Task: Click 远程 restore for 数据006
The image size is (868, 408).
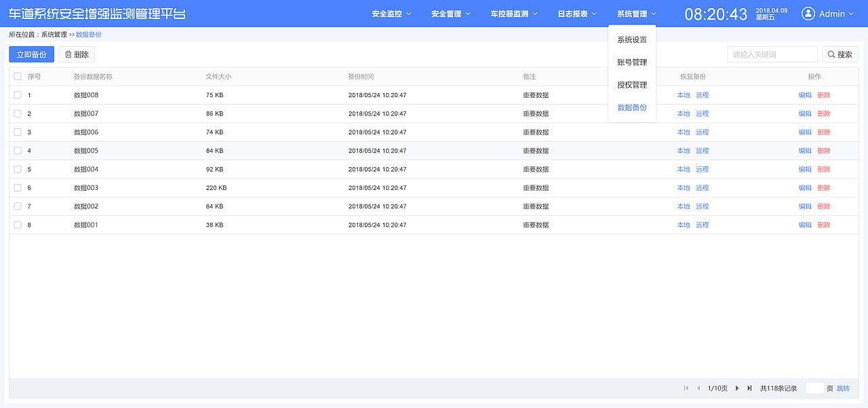Action: coord(702,132)
